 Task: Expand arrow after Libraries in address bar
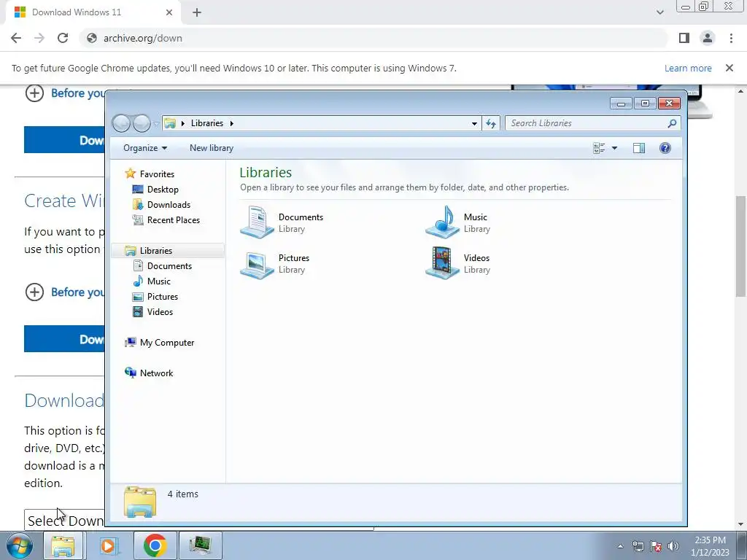pyautogui.click(x=231, y=123)
